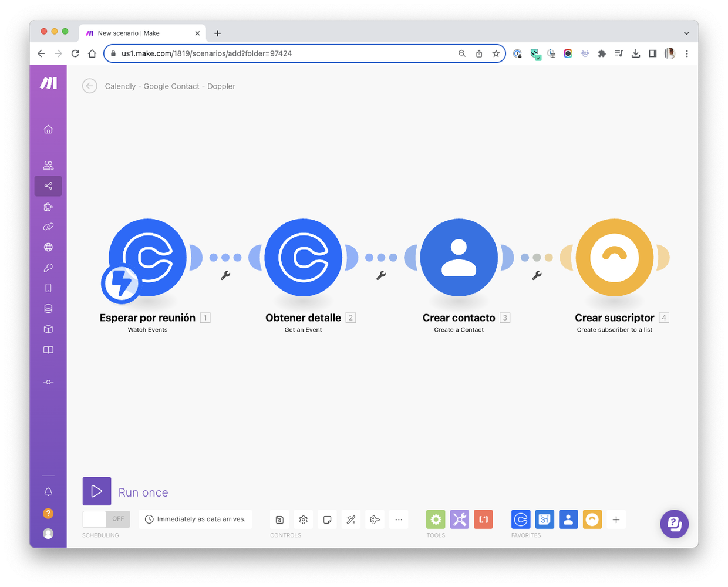
Task: Open Keys icon in sidebar
Action: [x=48, y=268]
